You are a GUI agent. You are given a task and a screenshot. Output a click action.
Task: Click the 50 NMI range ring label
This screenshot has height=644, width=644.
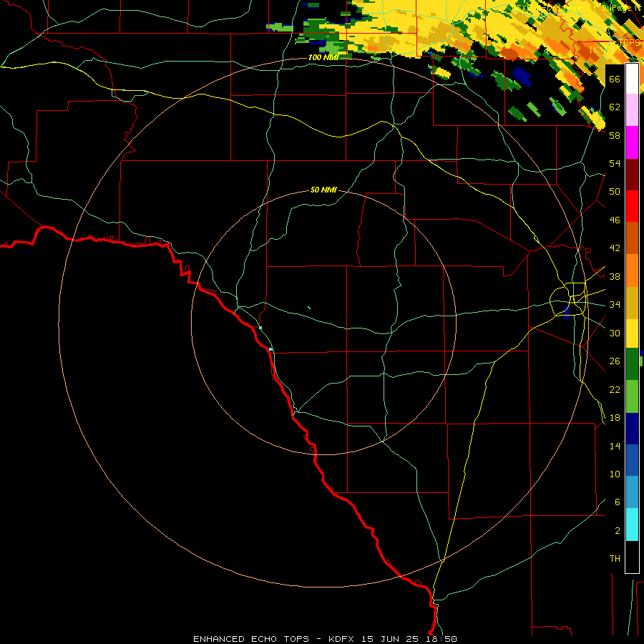click(323, 190)
